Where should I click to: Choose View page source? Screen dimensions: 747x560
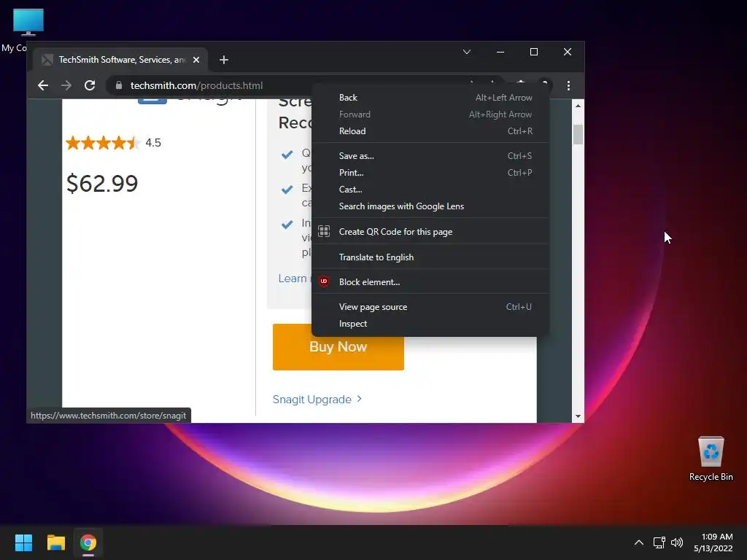click(x=430, y=307)
